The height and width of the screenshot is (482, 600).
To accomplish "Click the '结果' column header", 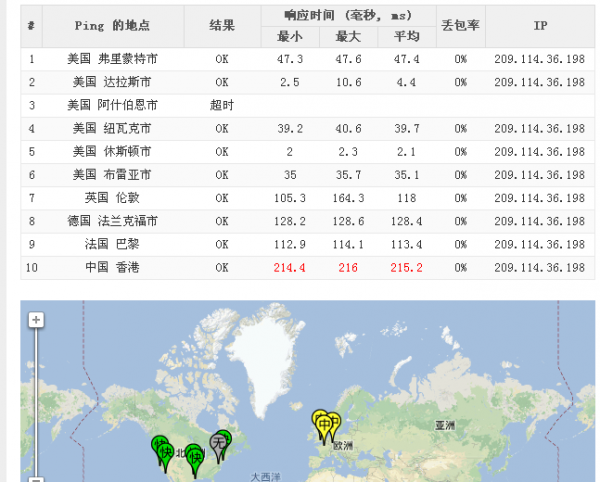I will 222,26.
